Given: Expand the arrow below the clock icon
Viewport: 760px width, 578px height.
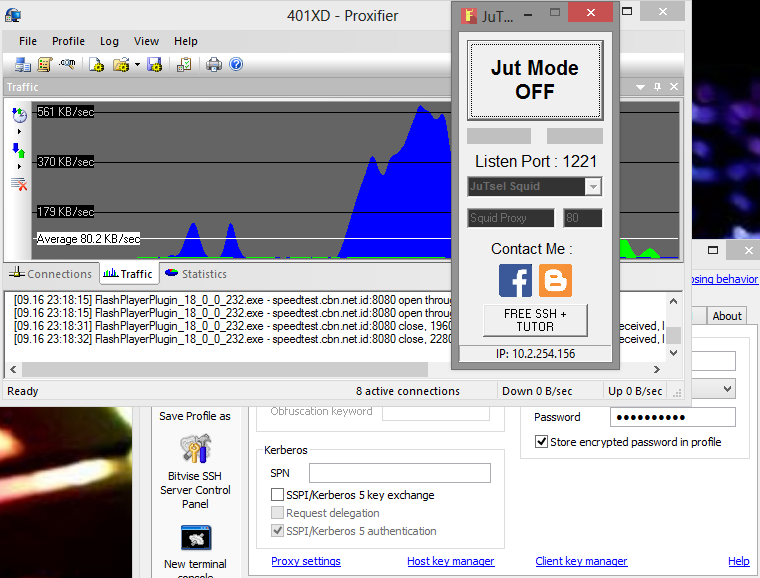Looking at the screenshot, I should (19, 131).
